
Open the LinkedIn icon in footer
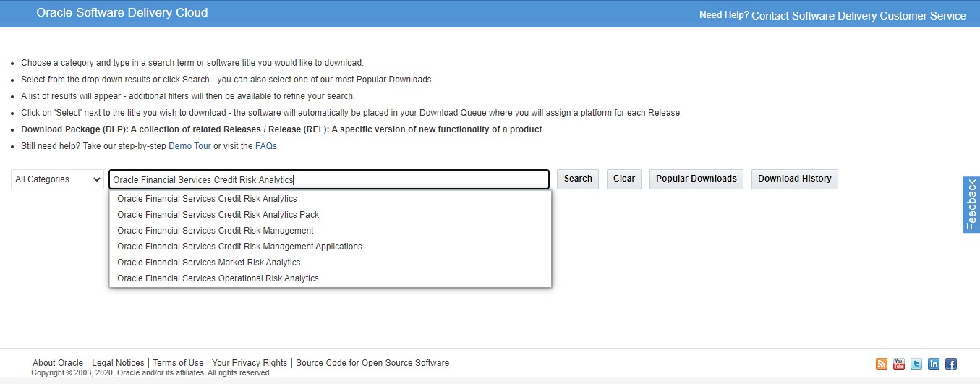(934, 364)
